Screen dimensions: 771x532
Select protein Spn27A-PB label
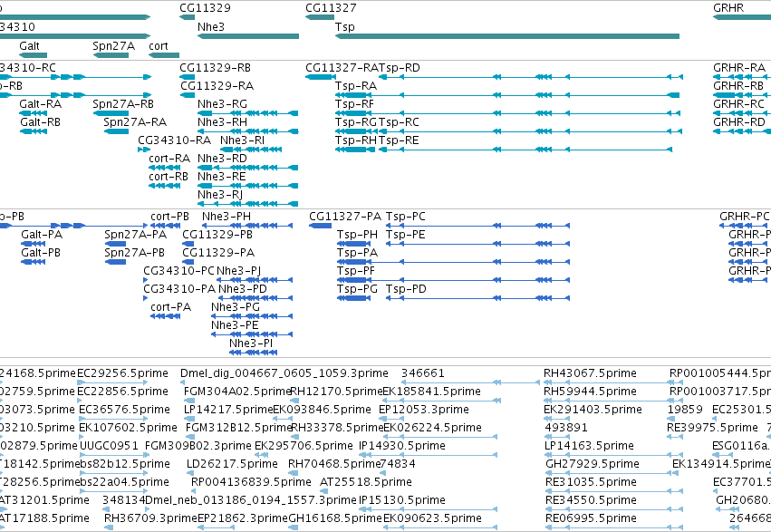(134, 253)
